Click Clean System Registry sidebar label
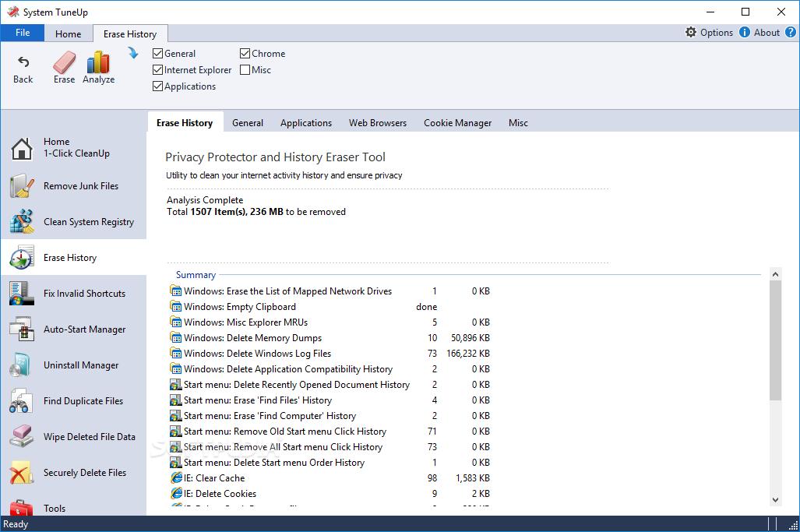The image size is (800, 532). [89, 222]
